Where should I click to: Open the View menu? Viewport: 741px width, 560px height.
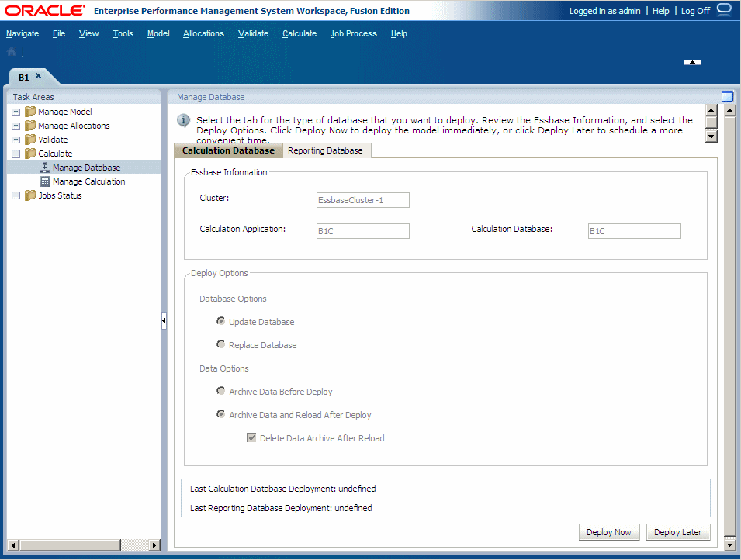point(89,33)
